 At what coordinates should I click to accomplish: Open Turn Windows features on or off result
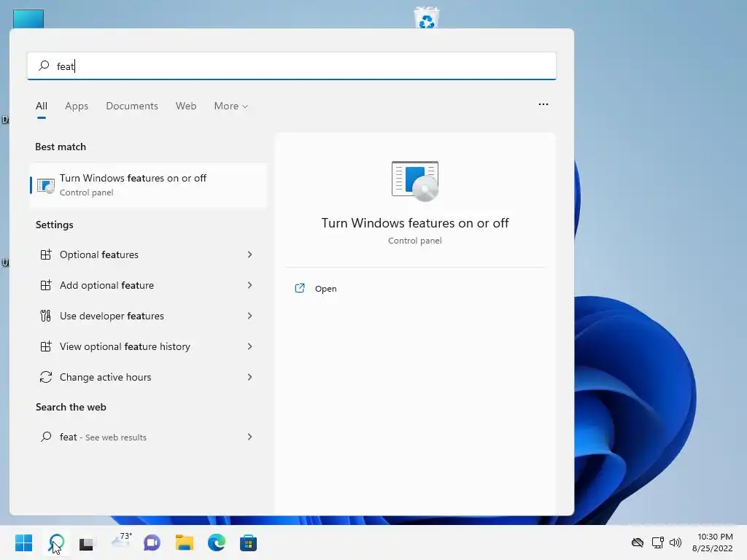148,185
